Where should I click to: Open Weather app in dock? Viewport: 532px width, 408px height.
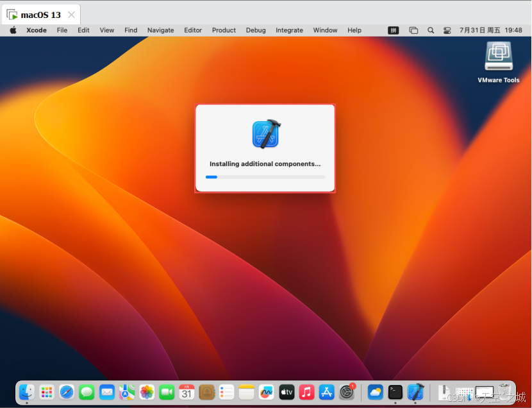point(375,392)
